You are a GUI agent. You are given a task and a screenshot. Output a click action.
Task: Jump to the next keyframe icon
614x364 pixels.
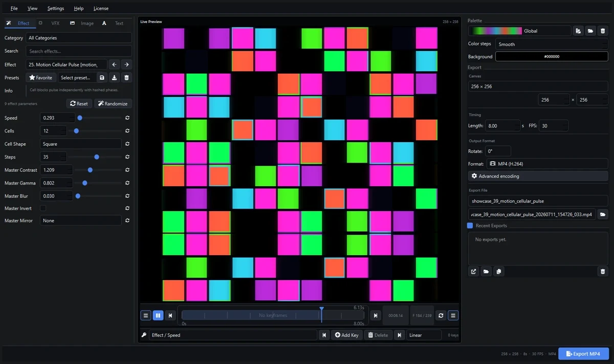[x=400, y=335]
